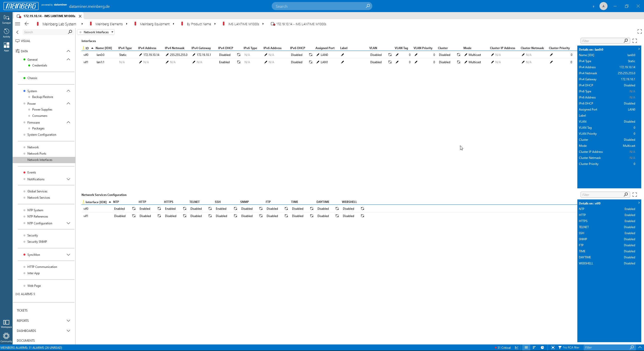Viewport: 644px width, 351px height.
Task: Expand the REPORTS section
Action: [x=68, y=321]
